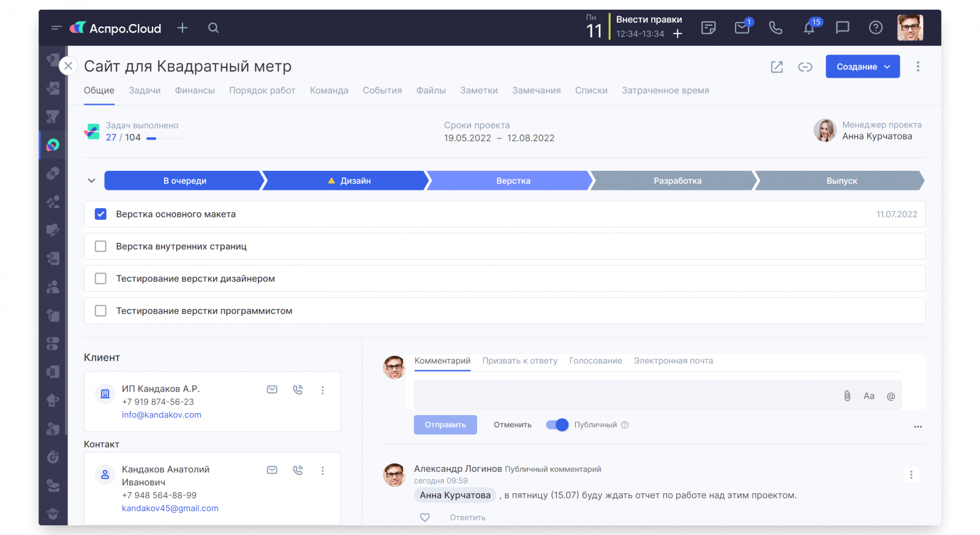
Task: Open the three-dot menu for Кандаков Анатолий Иванович
Action: tap(323, 471)
